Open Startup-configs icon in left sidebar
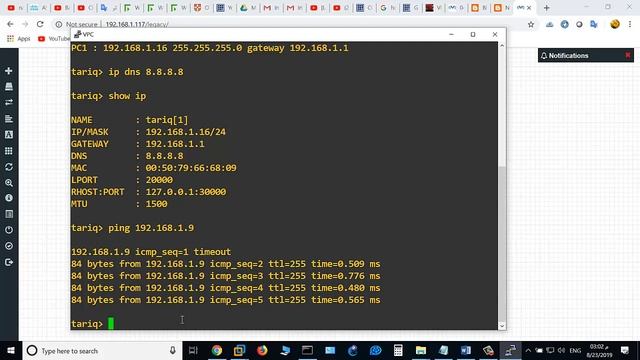640x360 pixels. pyautogui.click(x=9, y=119)
